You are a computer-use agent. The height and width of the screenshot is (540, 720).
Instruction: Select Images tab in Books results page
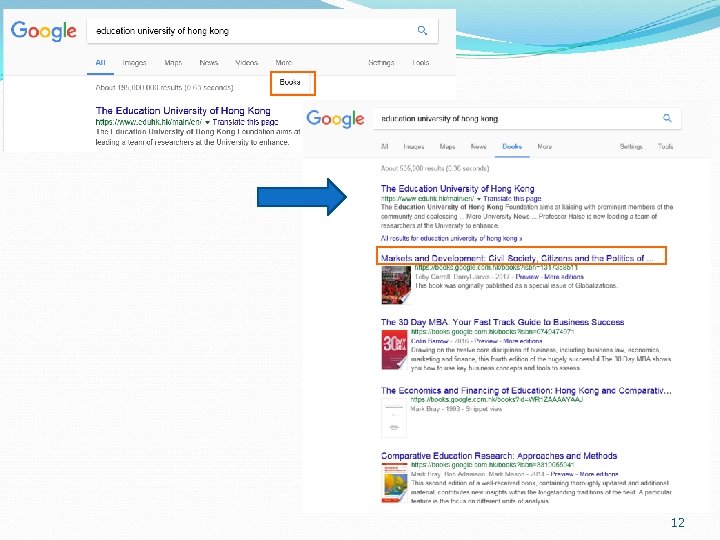414,146
